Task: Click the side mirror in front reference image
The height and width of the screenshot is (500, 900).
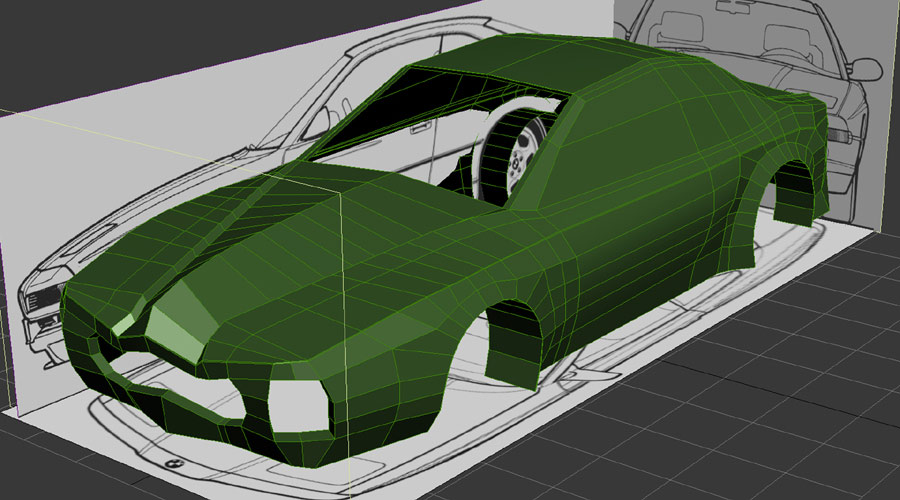Action: click(x=864, y=68)
